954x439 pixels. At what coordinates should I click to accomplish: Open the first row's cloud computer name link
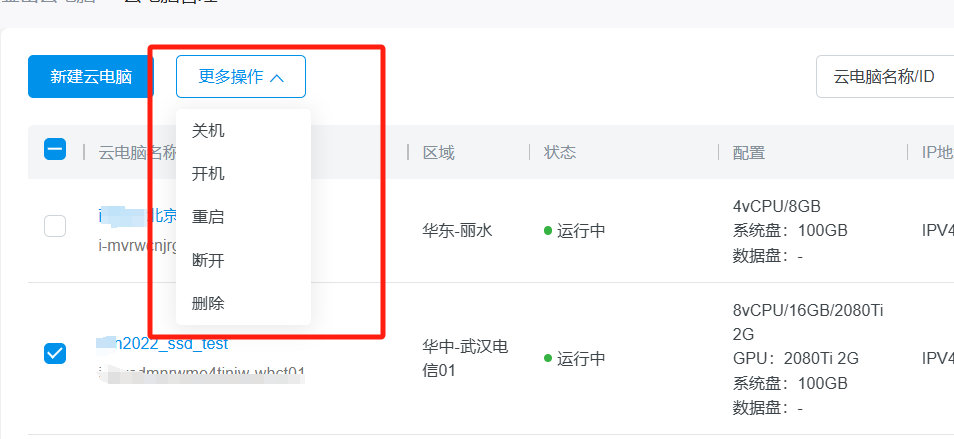pos(140,215)
